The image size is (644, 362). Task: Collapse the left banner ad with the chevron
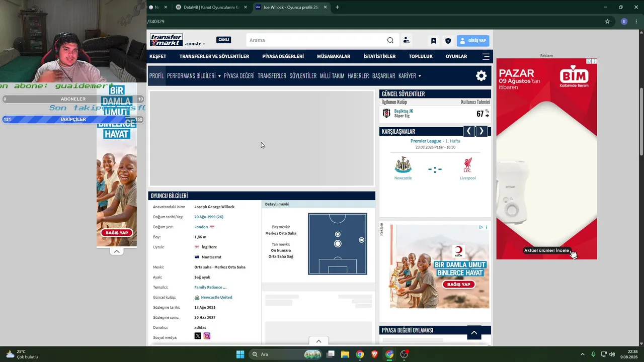[117, 251]
